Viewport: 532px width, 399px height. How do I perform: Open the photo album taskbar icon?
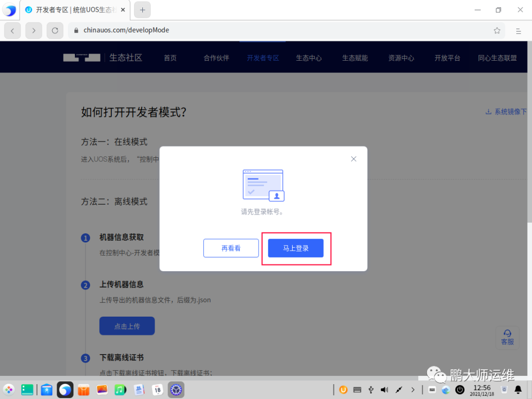(x=102, y=390)
